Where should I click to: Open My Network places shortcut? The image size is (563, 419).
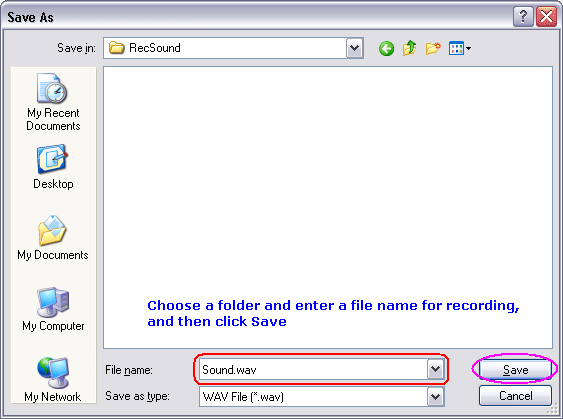53,379
